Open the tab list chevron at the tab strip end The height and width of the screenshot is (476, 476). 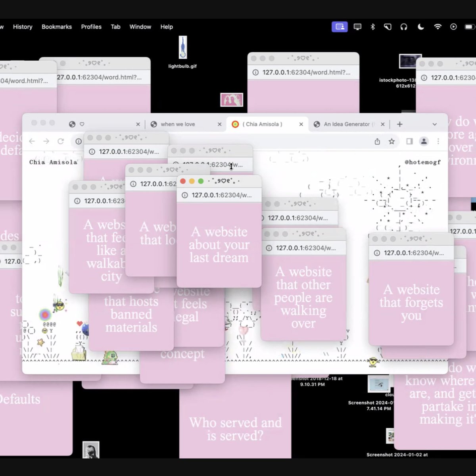[x=435, y=124]
